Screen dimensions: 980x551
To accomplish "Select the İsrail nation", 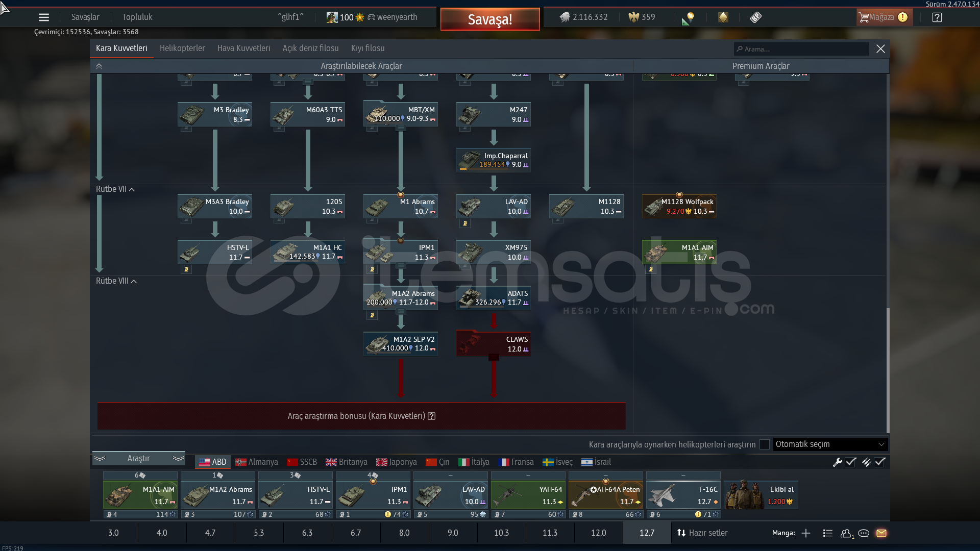I will [x=596, y=462].
